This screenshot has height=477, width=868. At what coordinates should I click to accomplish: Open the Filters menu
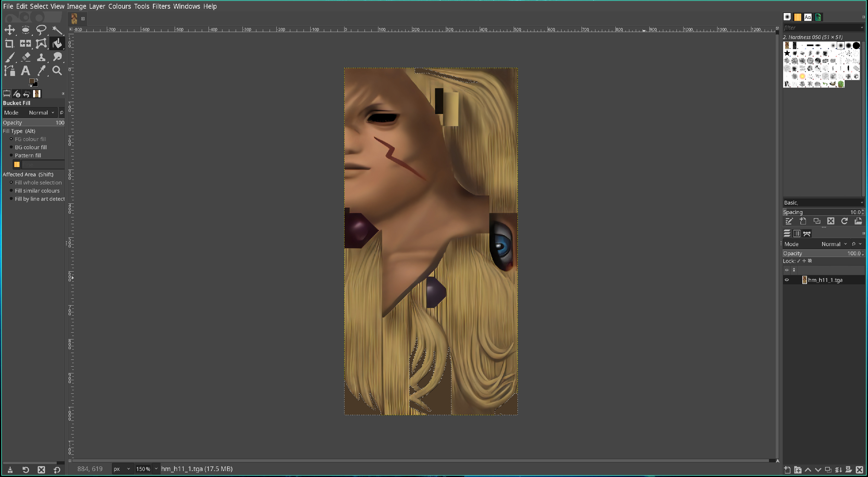[161, 6]
